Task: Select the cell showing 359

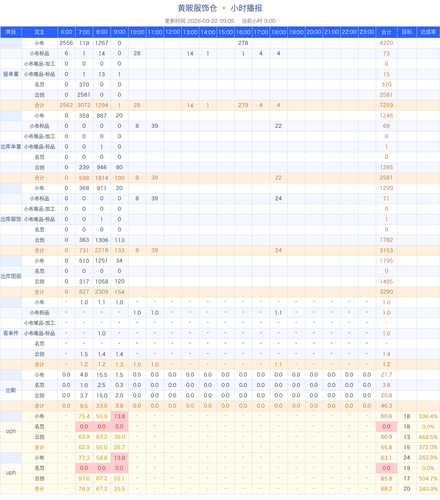Action: tap(84, 116)
